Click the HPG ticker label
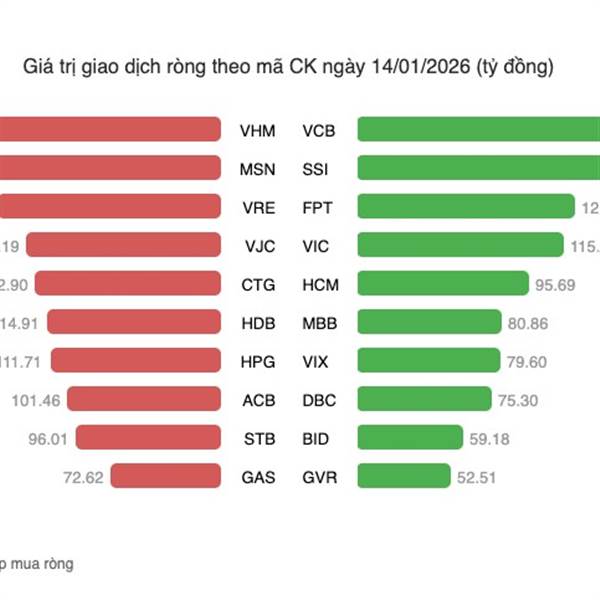The image size is (600, 600). pyautogui.click(x=257, y=361)
